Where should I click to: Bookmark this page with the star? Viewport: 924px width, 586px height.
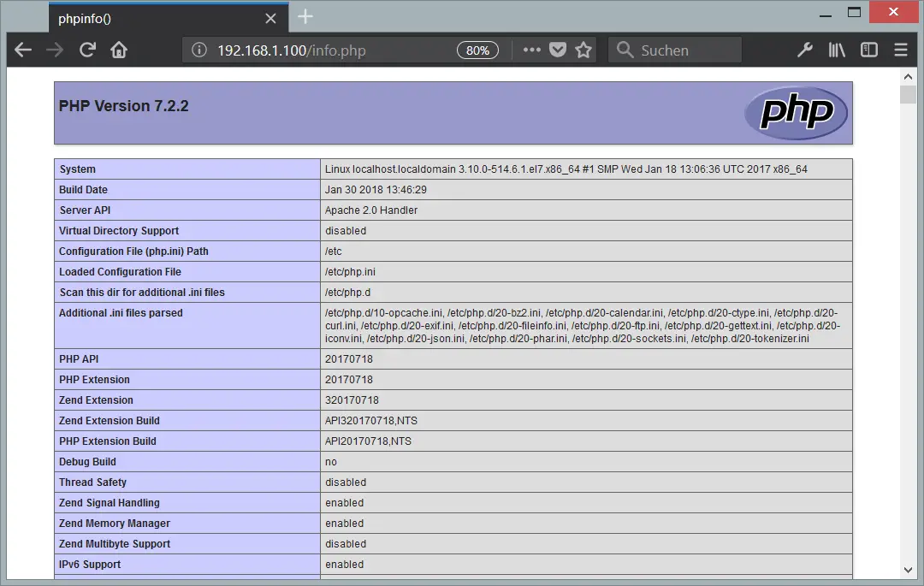tap(583, 50)
